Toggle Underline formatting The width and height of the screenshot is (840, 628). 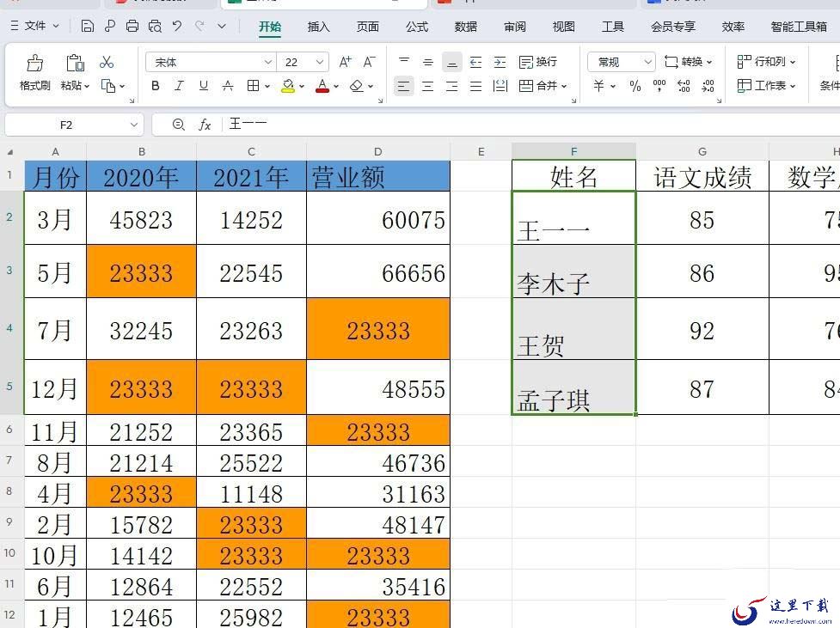(204, 86)
